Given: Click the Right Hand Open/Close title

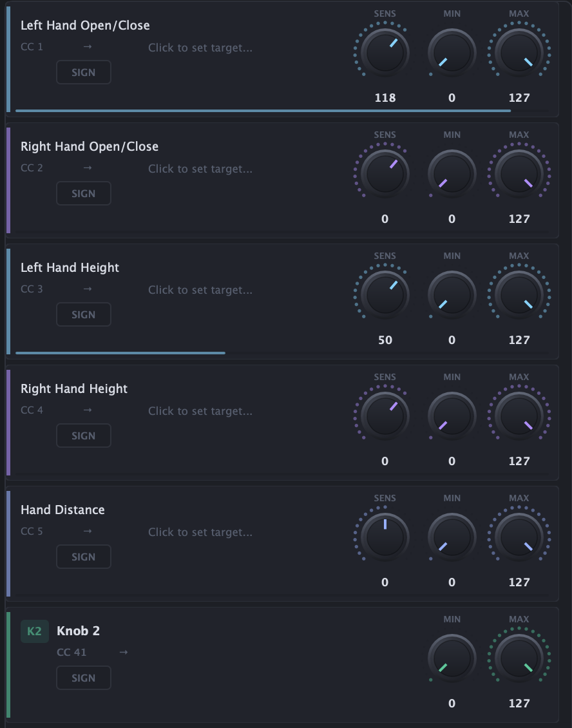Looking at the screenshot, I should coord(90,147).
